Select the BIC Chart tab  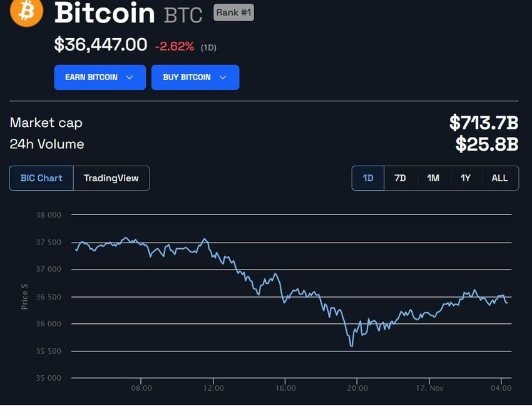(41, 178)
